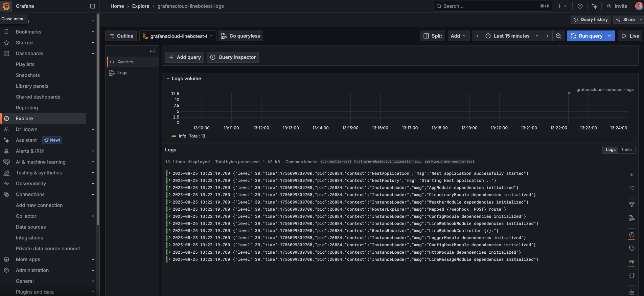The width and height of the screenshot is (644, 296).
Task: Click the Alerts & IRM bell icon
Action: [x=6, y=151]
